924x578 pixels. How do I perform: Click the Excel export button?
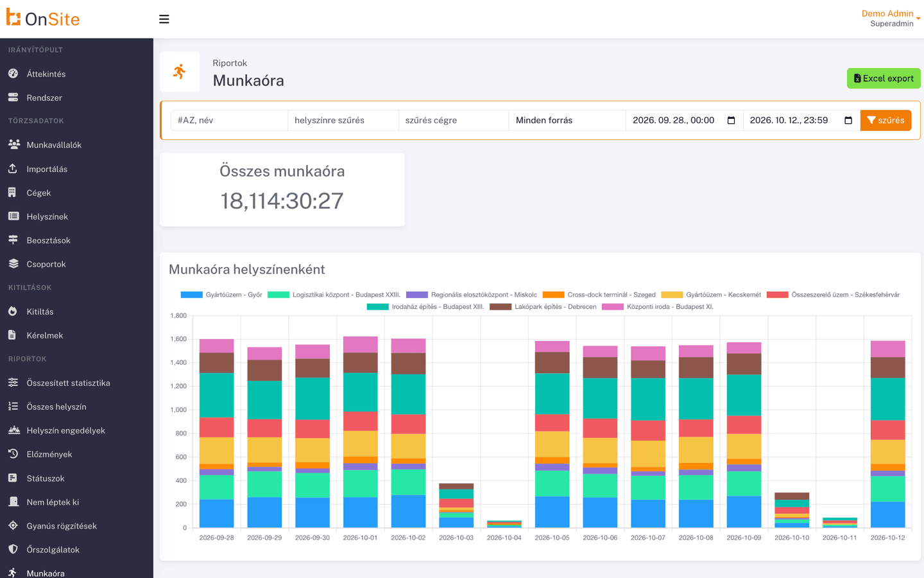coord(884,78)
